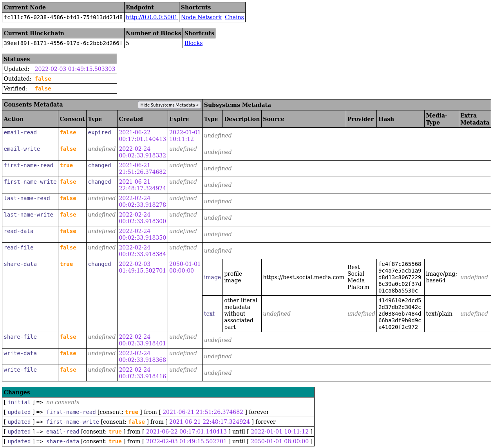Click the Expire column header

pyautogui.click(x=185, y=119)
